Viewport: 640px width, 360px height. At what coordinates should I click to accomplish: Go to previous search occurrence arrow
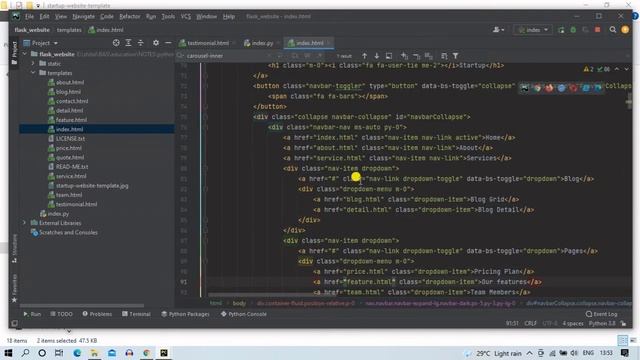coord(364,56)
